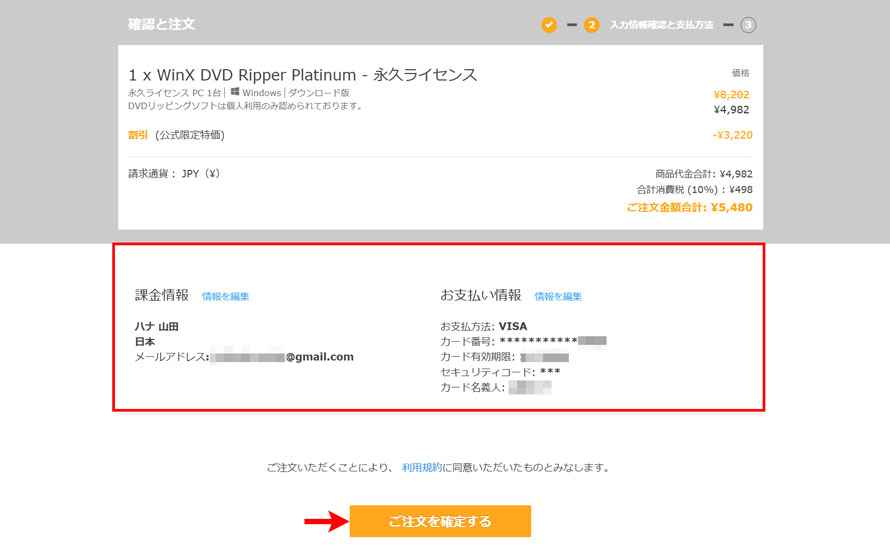Screen dimensions: 890x553
Task: Click payment method お支払方法: VISA
Action: pyautogui.click(x=484, y=326)
